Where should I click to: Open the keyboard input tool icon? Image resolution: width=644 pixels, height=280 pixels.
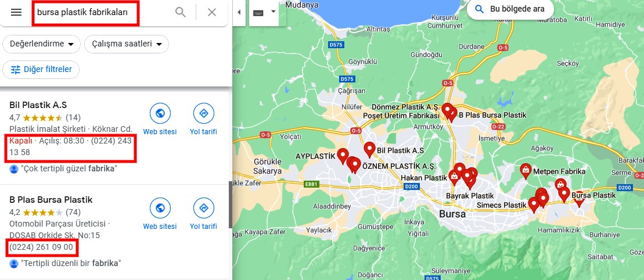pos(258,13)
